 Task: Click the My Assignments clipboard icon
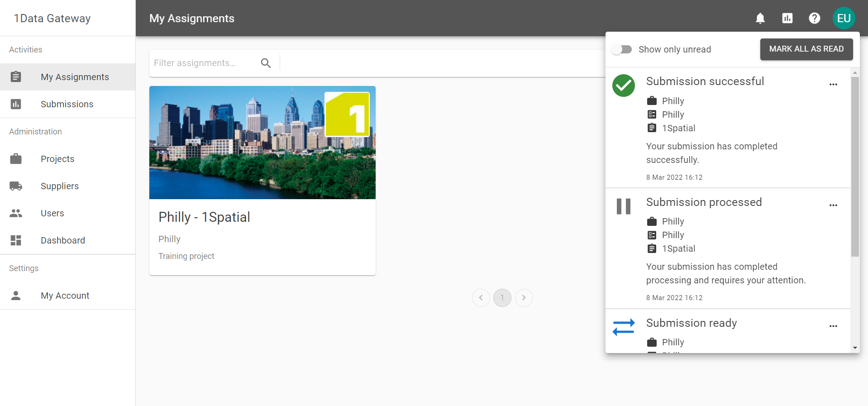pos(16,76)
